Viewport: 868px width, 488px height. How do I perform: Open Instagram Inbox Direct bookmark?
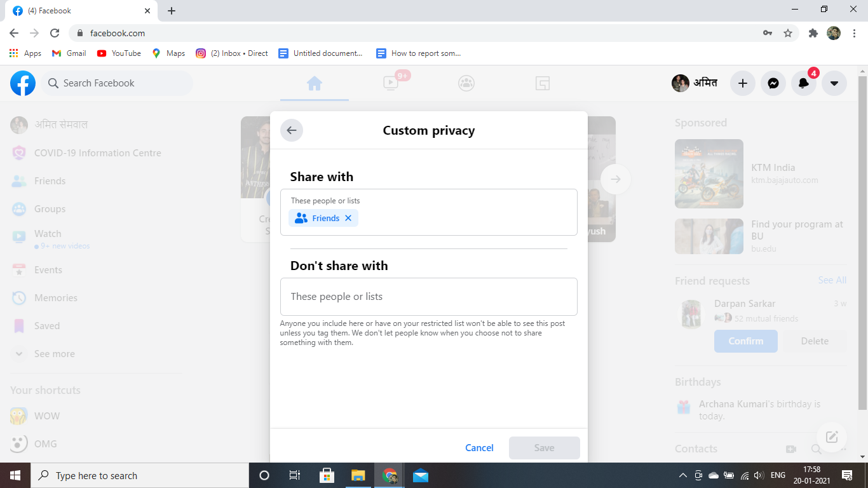232,53
